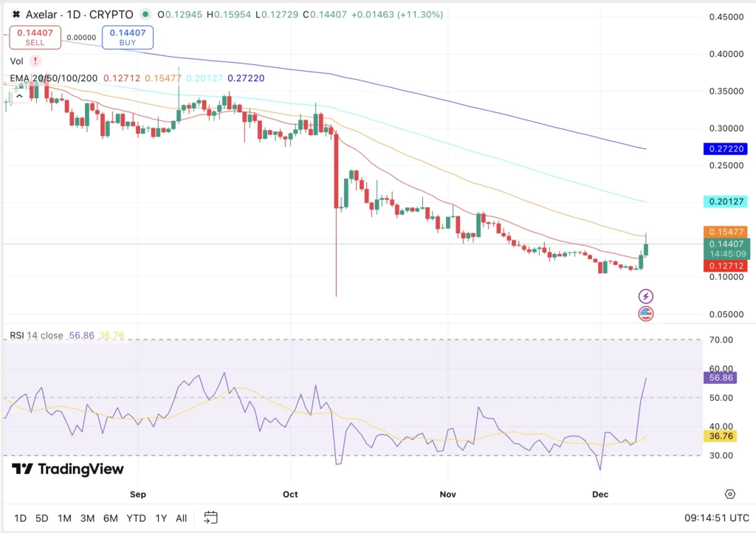756x533 pixels.
Task: Click the yellow RSI 36.76 axis label
Action: [721, 436]
